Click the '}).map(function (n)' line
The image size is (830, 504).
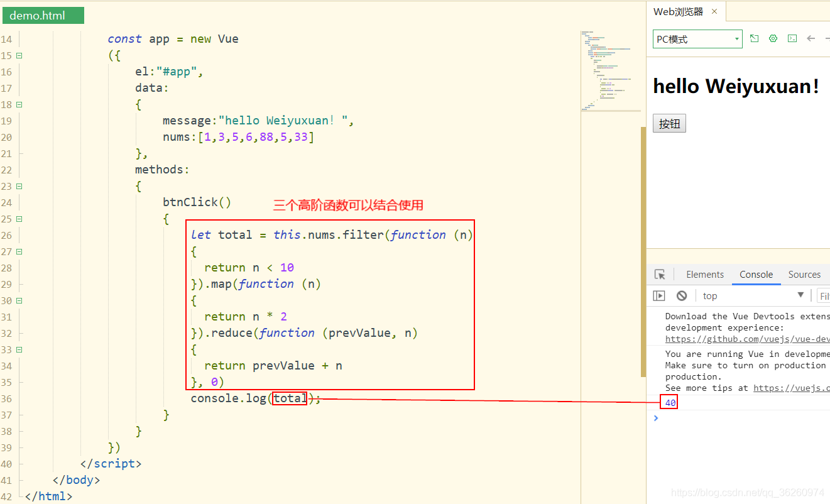[256, 284]
